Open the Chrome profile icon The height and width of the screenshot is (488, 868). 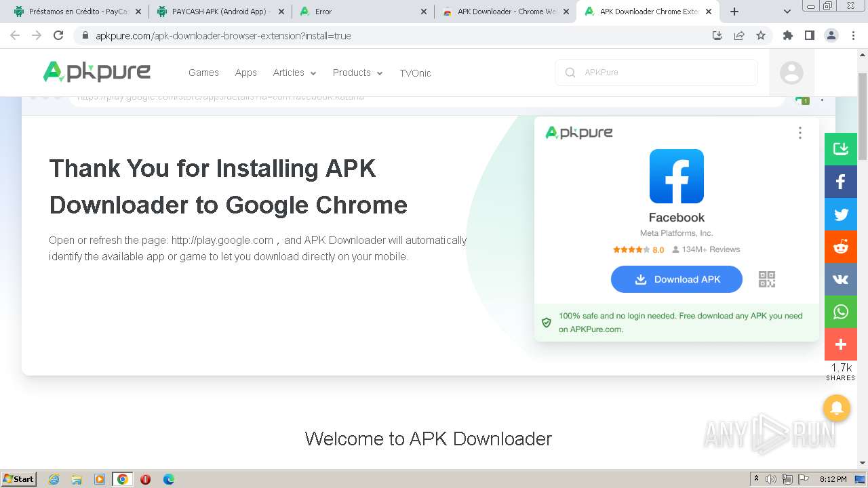[831, 35]
